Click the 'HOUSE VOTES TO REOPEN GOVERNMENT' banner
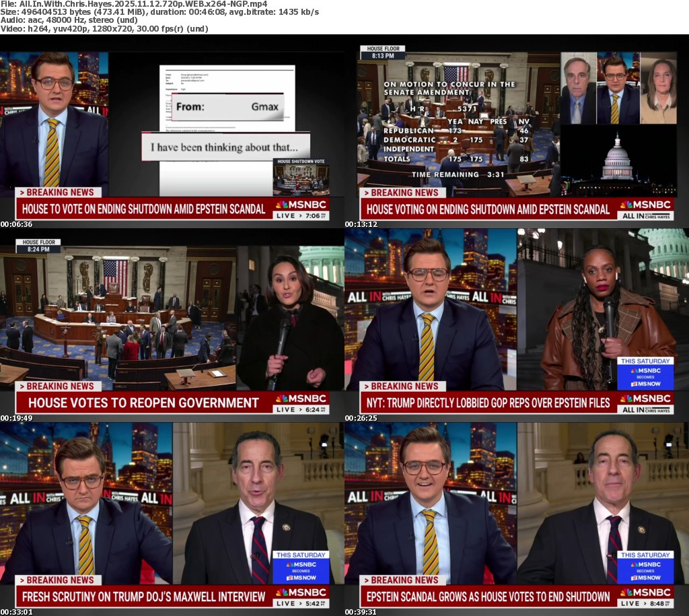Image resolution: width=689 pixels, height=616 pixels. [143, 403]
